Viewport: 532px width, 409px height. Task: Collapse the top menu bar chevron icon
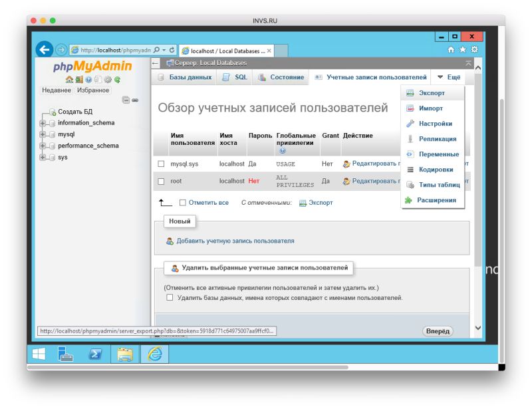[x=468, y=63]
